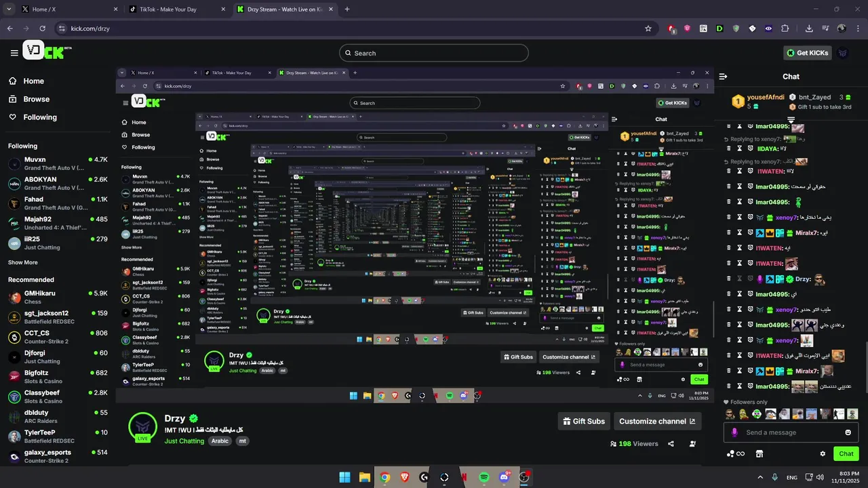Click the pink shield extension icon
The height and width of the screenshot is (488, 868).
687,28
